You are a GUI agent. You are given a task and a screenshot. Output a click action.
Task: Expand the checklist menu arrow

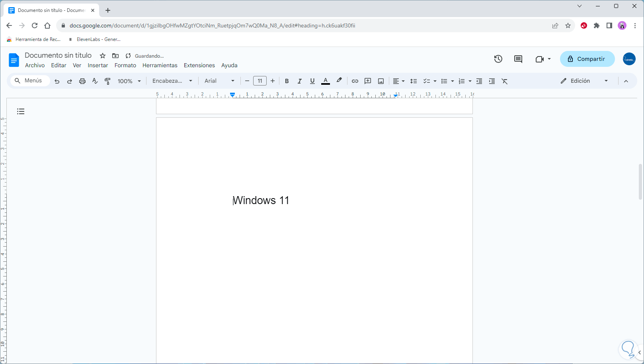[435, 81]
